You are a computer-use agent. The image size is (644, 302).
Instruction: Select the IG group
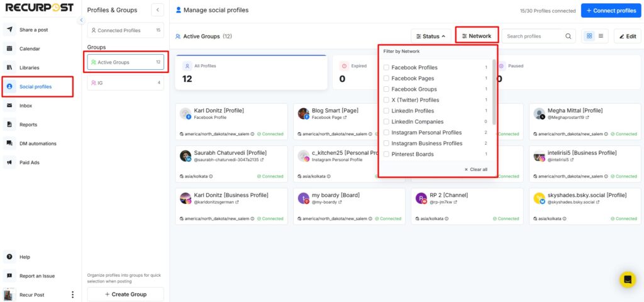click(126, 82)
